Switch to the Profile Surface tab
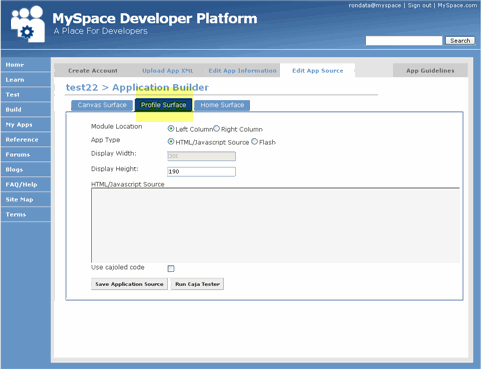Image resolution: width=481 pixels, height=369 pixels. [163, 105]
